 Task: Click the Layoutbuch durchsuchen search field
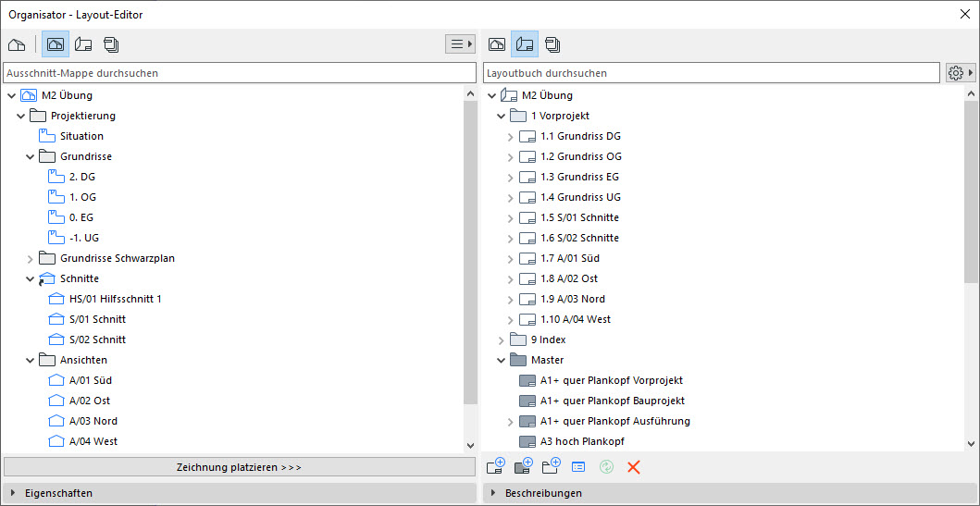(711, 72)
